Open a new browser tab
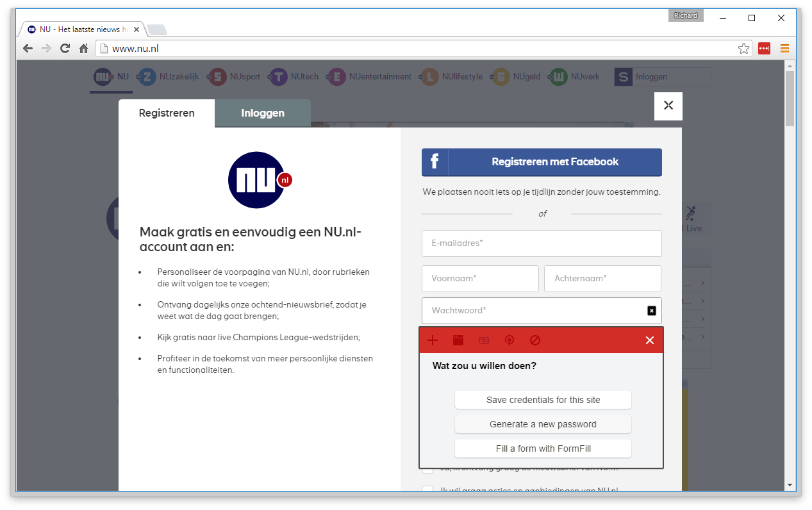Viewport: 812px width, 510px height. click(157, 29)
